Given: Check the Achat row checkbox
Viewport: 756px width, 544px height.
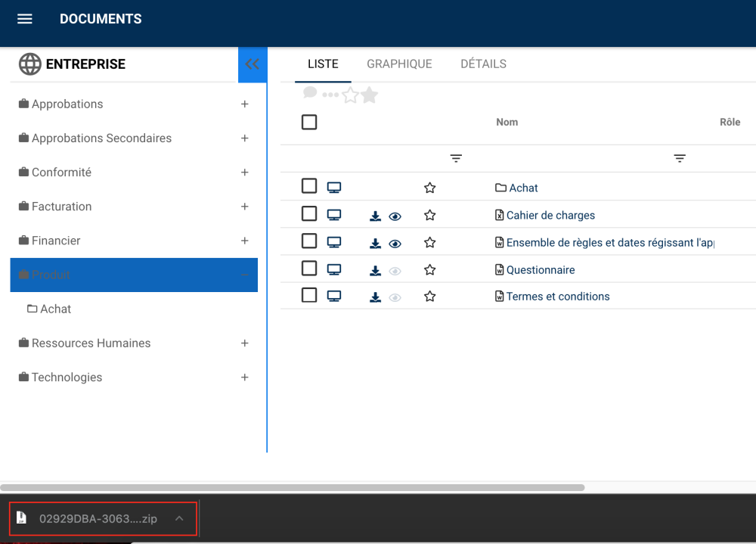Looking at the screenshot, I should point(309,186).
